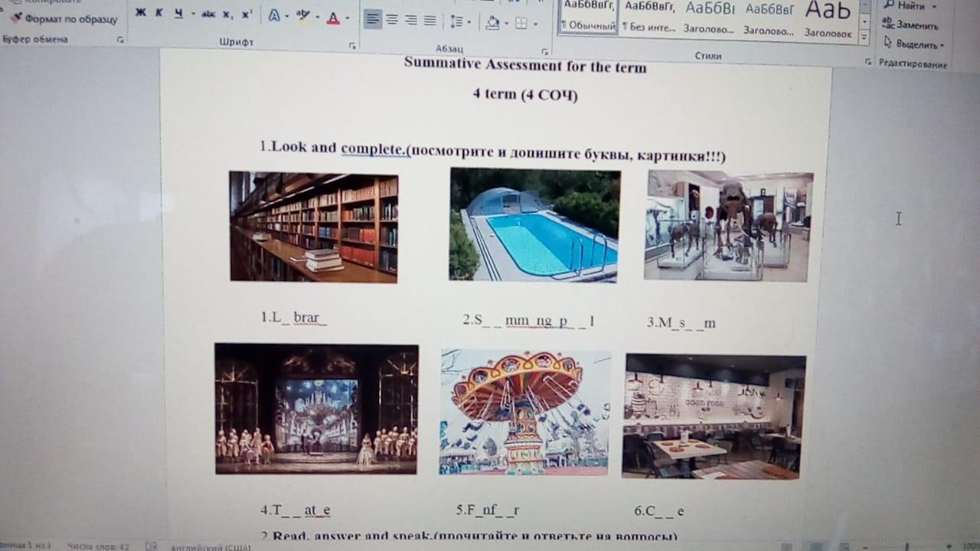Toggle strikethrough (abc) formatting

click(x=207, y=15)
